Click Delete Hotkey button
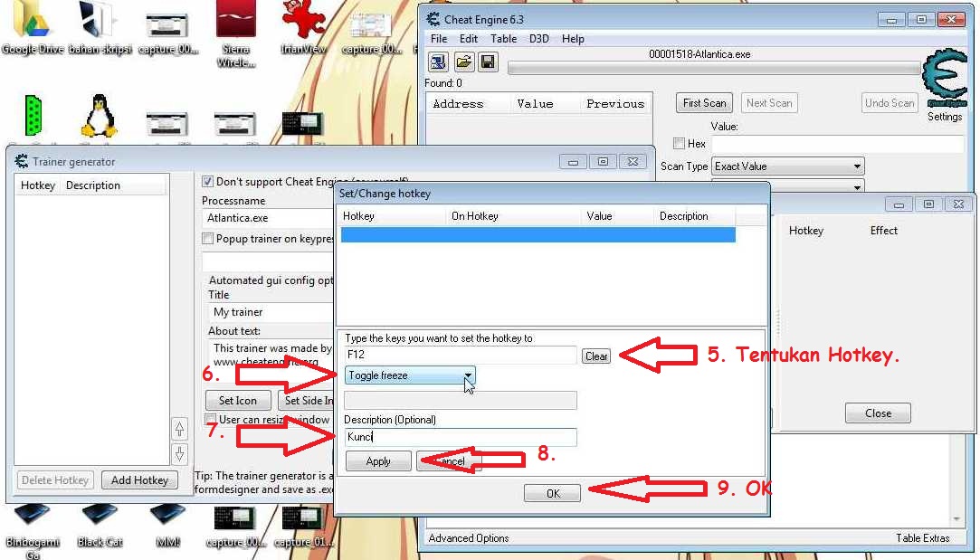Screen dimensions: 980x560 click(55, 480)
